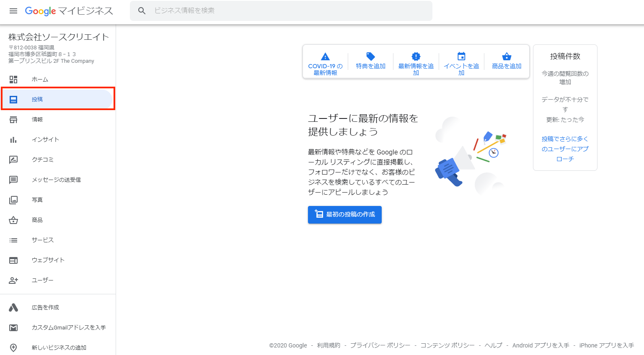Click the 投稿件数 card heading
The image size is (644, 355).
[565, 57]
